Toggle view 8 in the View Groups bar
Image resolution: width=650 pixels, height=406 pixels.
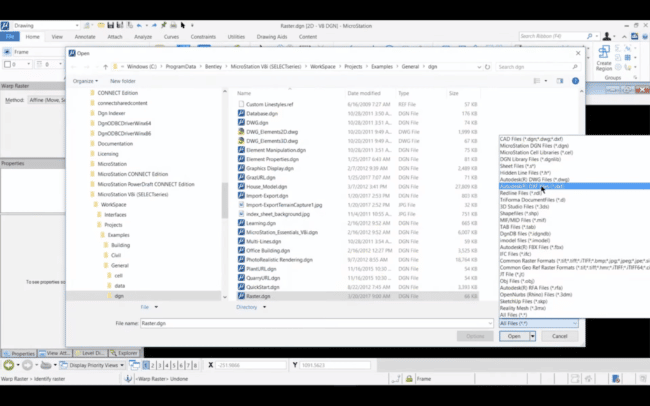195,365
